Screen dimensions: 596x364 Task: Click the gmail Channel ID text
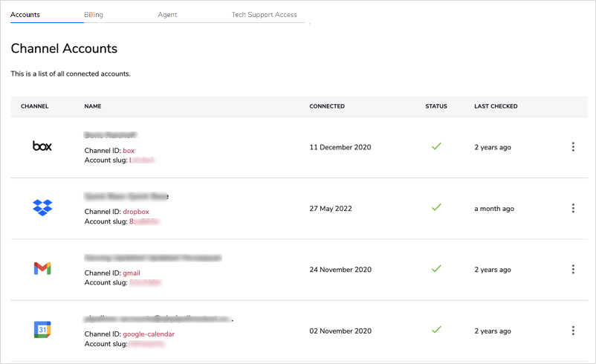[132, 273]
